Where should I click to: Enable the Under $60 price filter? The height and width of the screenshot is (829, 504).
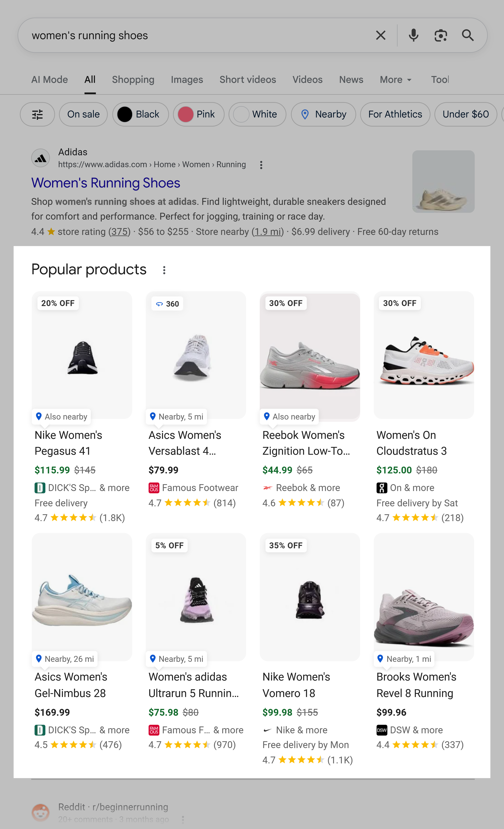tap(465, 114)
